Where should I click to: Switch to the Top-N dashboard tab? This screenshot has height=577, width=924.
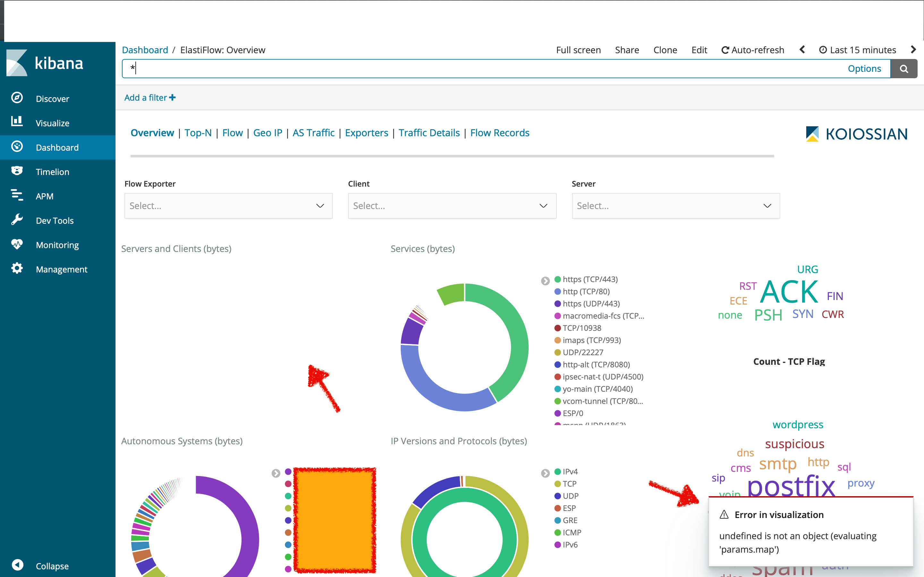[x=198, y=132]
